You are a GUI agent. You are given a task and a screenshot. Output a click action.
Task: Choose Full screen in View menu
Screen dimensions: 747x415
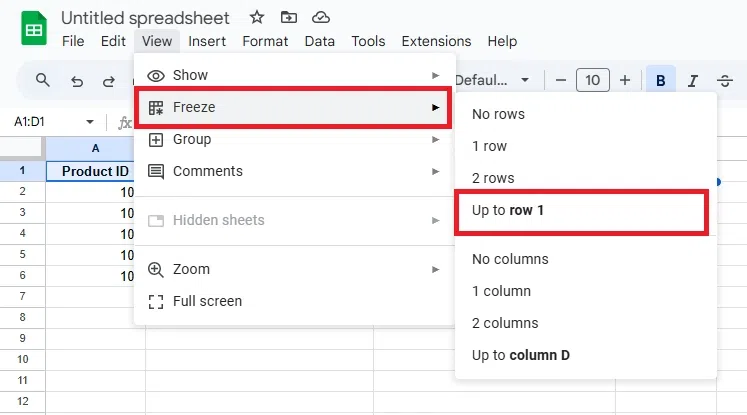tap(207, 301)
